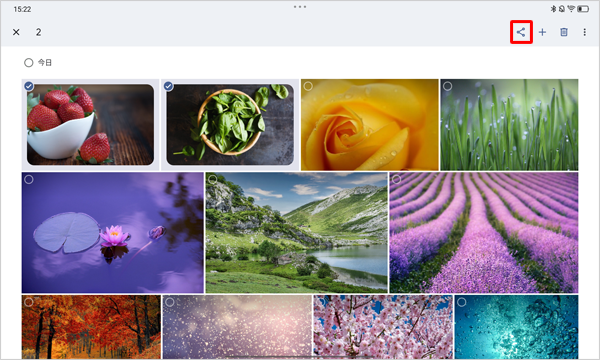Open the lavender field photo

click(484, 233)
